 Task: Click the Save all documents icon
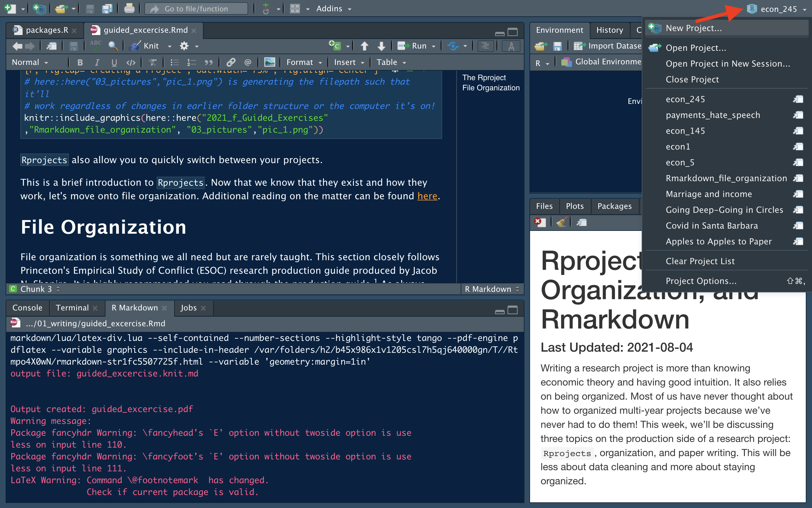point(107,8)
